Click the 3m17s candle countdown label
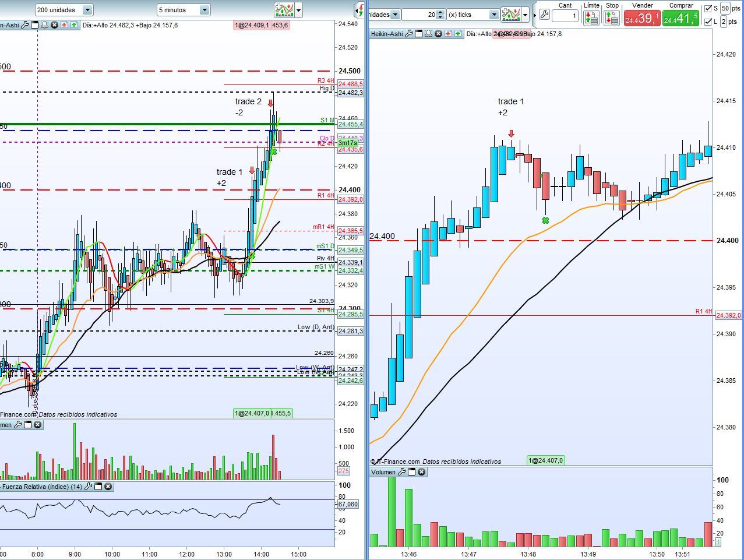Viewport: 744px width, 560px height. click(347, 143)
